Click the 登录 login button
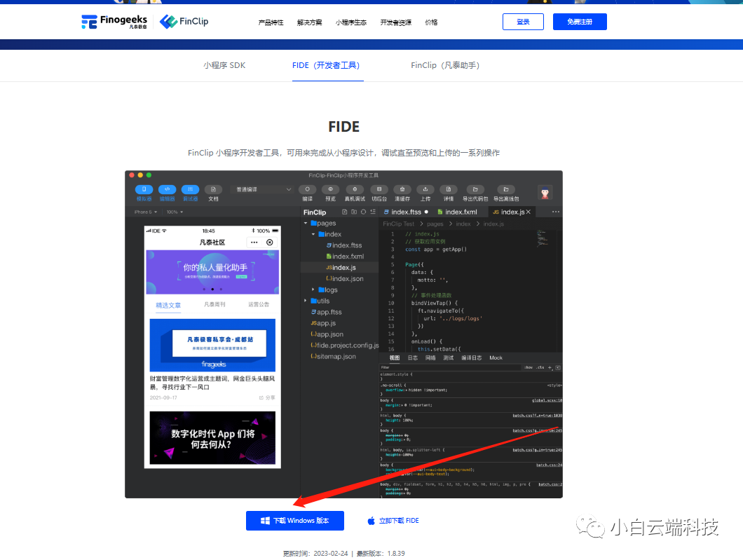The width and height of the screenshot is (743, 560). coord(523,22)
